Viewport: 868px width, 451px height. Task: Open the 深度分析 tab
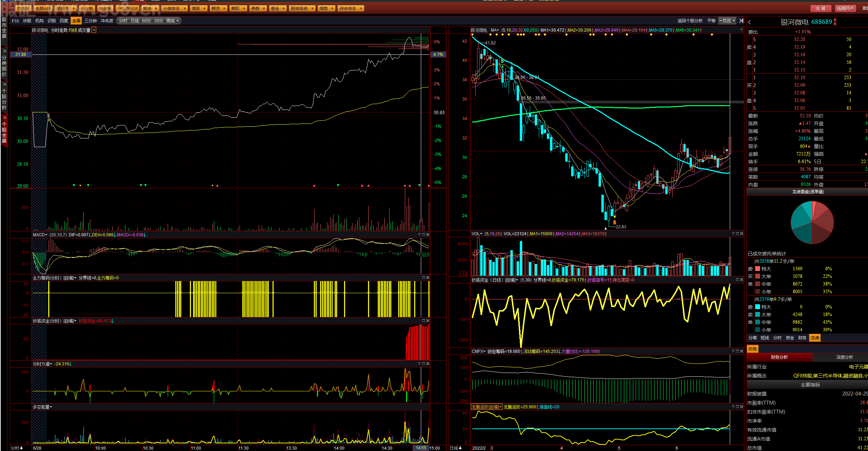click(844, 357)
